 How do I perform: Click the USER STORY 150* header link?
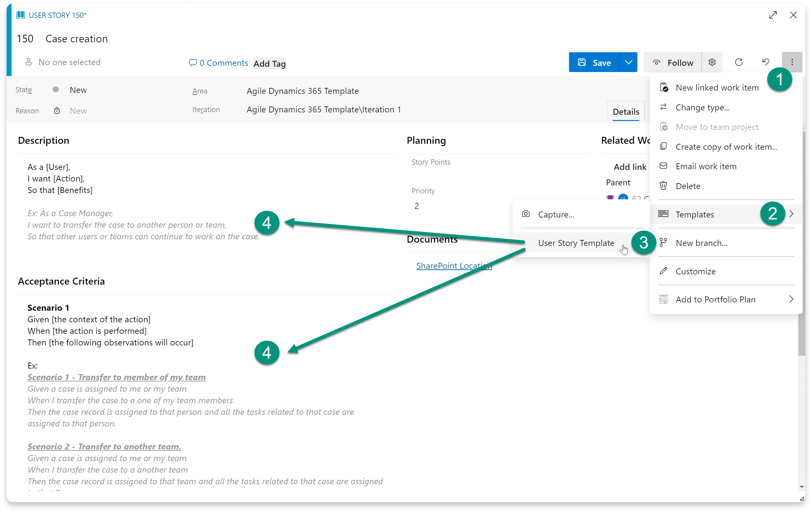click(x=57, y=15)
